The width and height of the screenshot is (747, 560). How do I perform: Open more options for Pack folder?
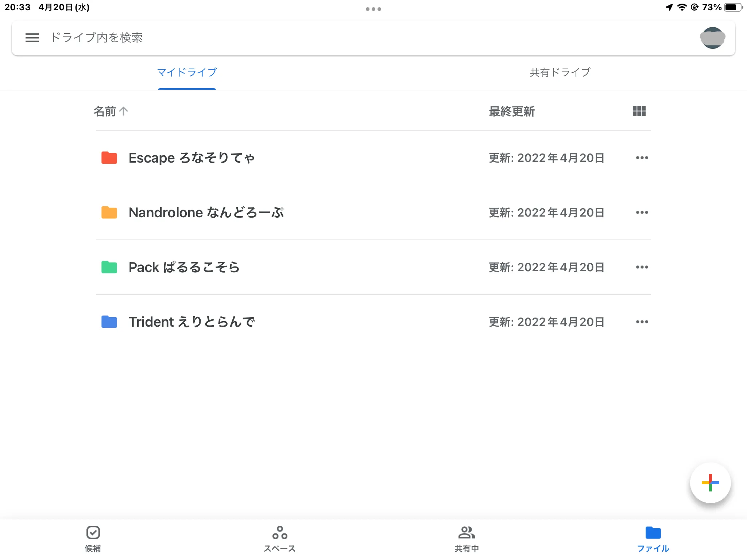tap(642, 267)
